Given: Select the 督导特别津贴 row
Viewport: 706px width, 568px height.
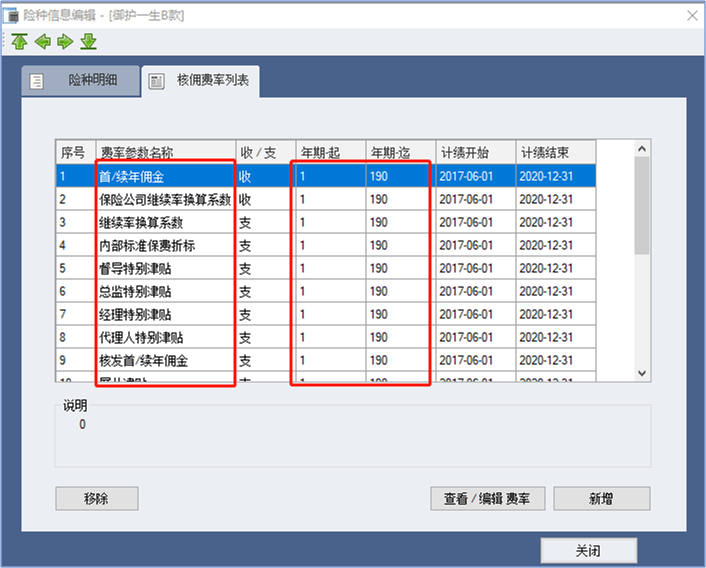Looking at the screenshot, I should [165, 268].
